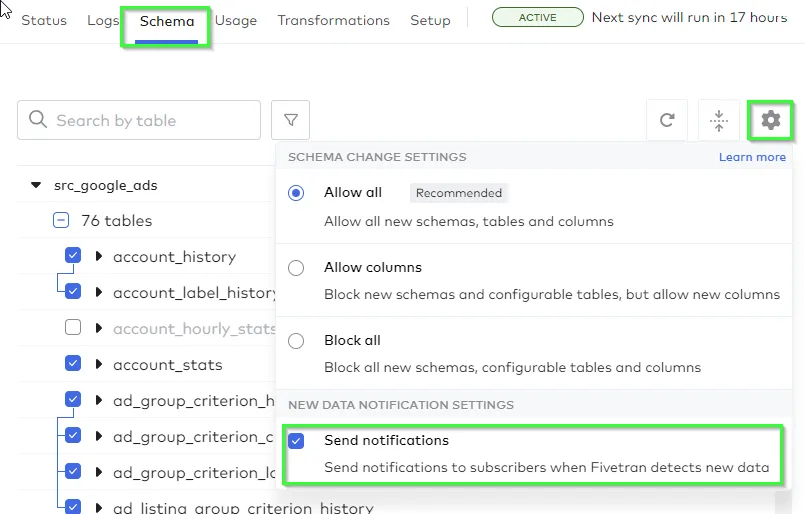This screenshot has height=514, width=805.
Task: Switch to the Logs tab
Action: (103, 20)
